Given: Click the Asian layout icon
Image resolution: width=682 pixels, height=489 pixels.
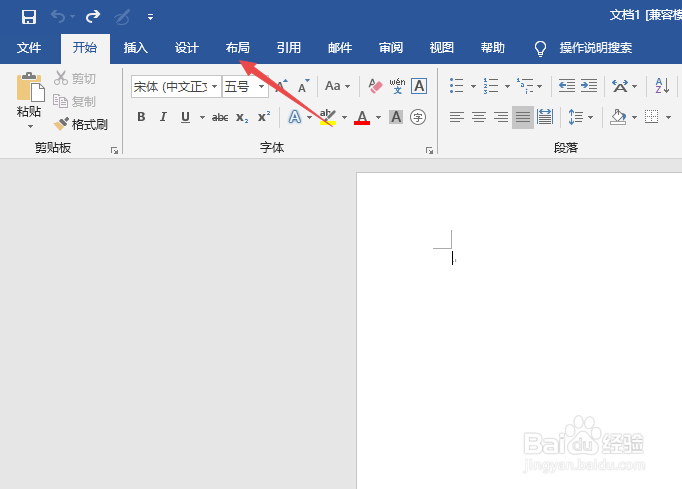Looking at the screenshot, I should point(620,86).
